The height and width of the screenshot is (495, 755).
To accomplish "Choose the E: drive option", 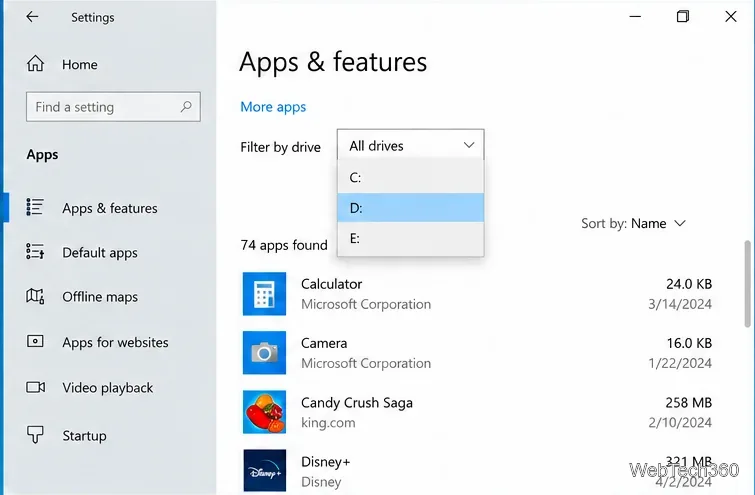I will [411, 238].
